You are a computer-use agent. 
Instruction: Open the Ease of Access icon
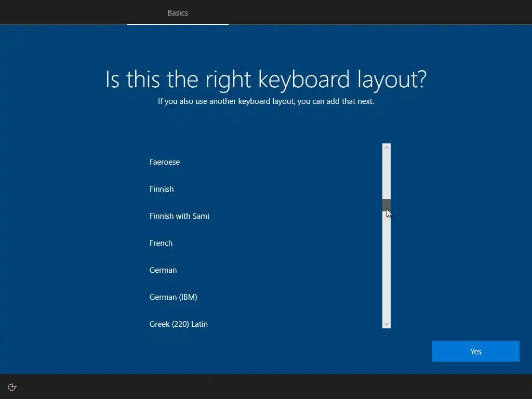[12, 387]
